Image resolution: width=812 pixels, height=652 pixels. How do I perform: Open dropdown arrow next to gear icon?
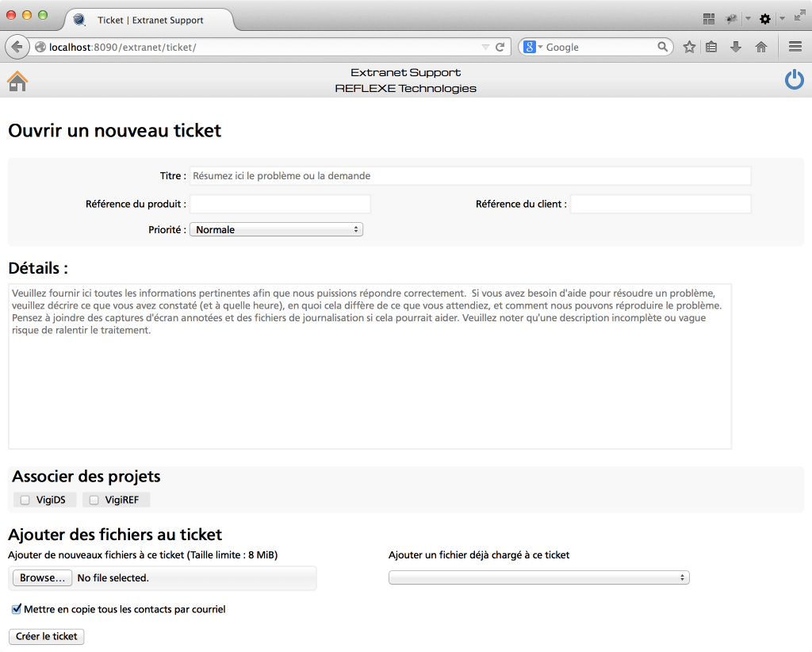pos(782,19)
